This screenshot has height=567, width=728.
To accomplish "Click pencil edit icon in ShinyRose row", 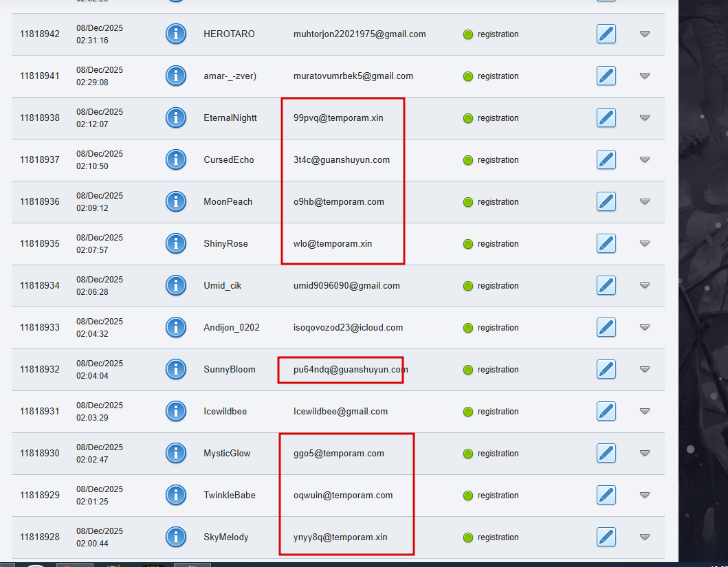I will [x=606, y=243].
